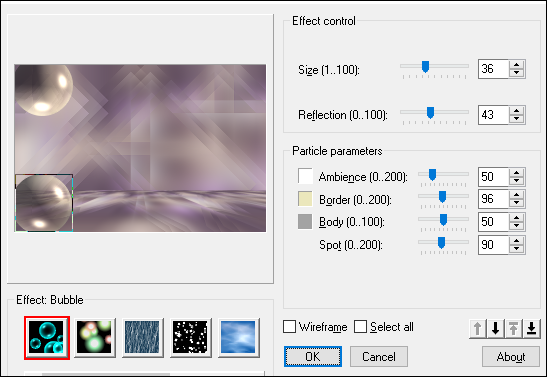
Task: Click the Ambience slider handle
Action: pyautogui.click(x=432, y=174)
